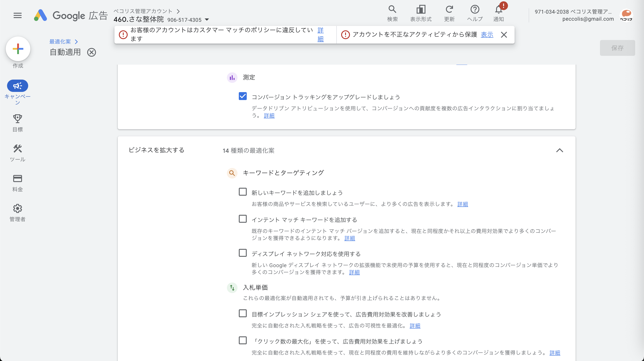Open the account avatar picture
Image resolution: width=644 pixels, height=361 pixels.
click(626, 15)
